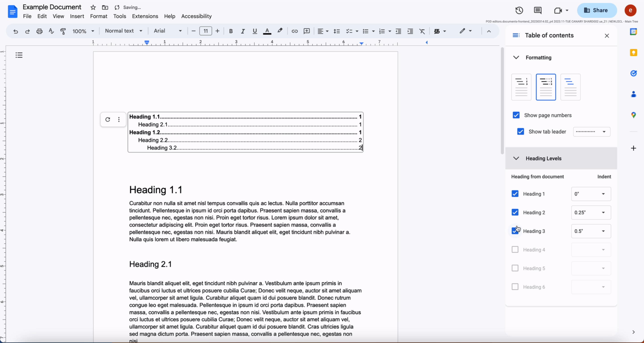Click the spell check icon
The image size is (644, 343).
tap(51, 31)
